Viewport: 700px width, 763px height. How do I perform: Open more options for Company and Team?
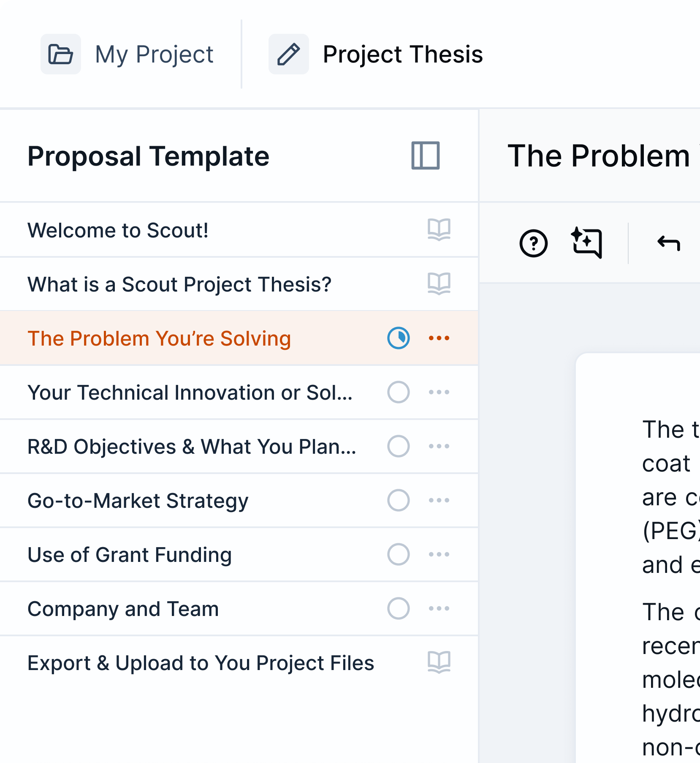pos(439,608)
